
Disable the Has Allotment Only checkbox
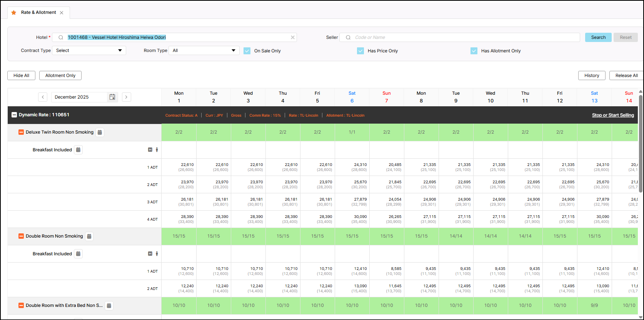pos(474,51)
